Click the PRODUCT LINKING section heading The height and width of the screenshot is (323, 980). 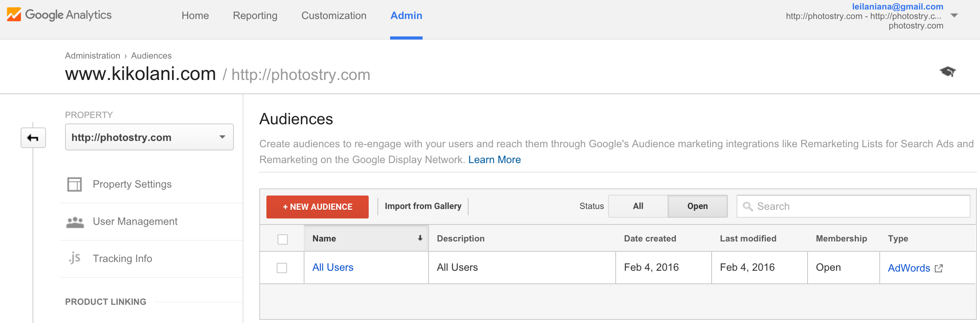click(105, 302)
